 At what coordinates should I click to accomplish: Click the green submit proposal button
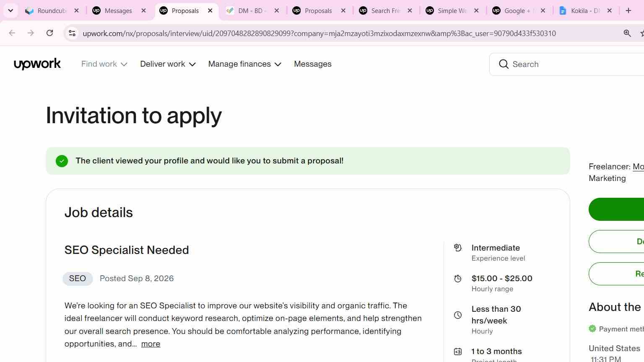click(x=616, y=209)
